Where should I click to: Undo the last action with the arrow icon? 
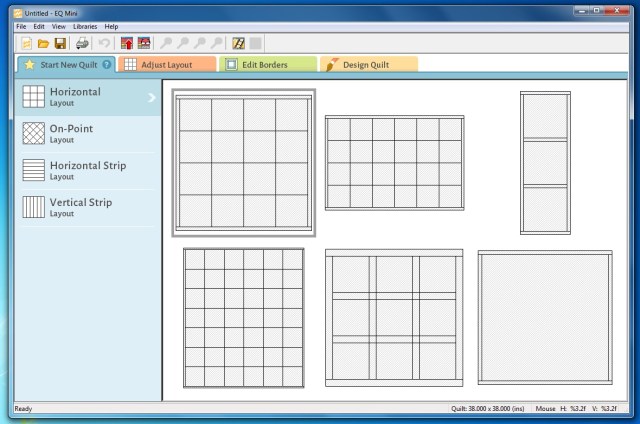(x=104, y=43)
